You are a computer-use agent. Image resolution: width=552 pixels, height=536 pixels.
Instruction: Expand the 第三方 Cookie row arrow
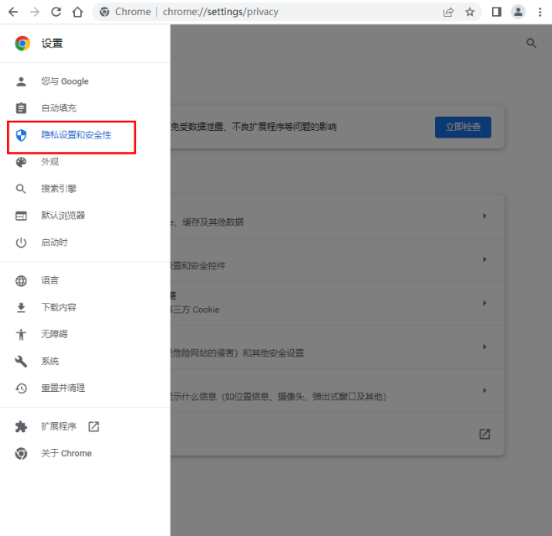tap(484, 303)
